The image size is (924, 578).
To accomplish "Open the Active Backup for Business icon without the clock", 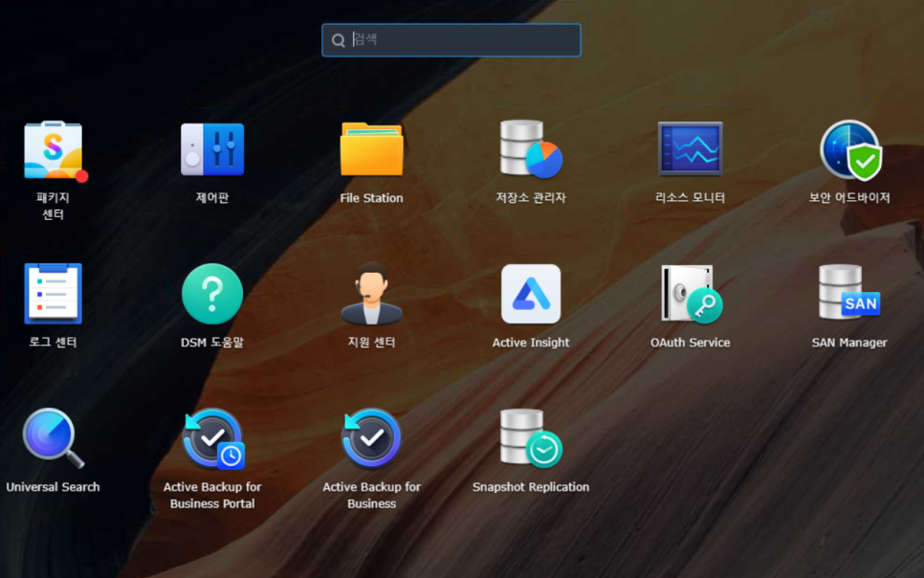I will 371,438.
